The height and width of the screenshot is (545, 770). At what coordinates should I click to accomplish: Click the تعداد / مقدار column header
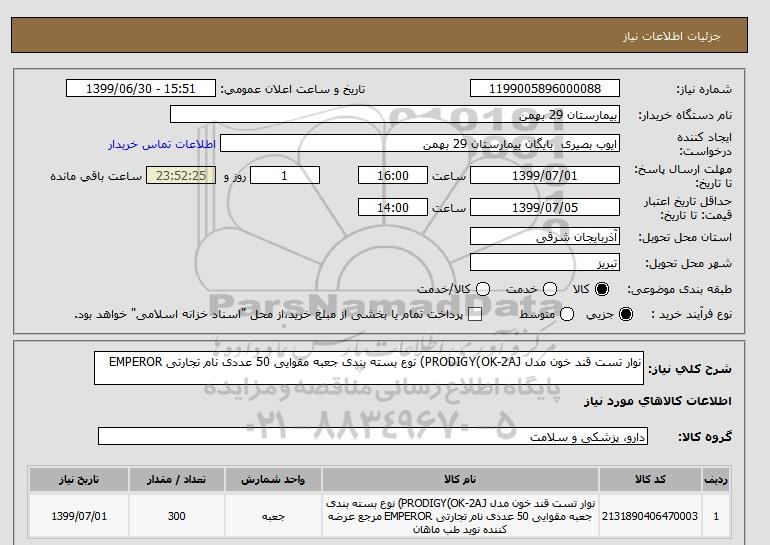tap(177, 480)
